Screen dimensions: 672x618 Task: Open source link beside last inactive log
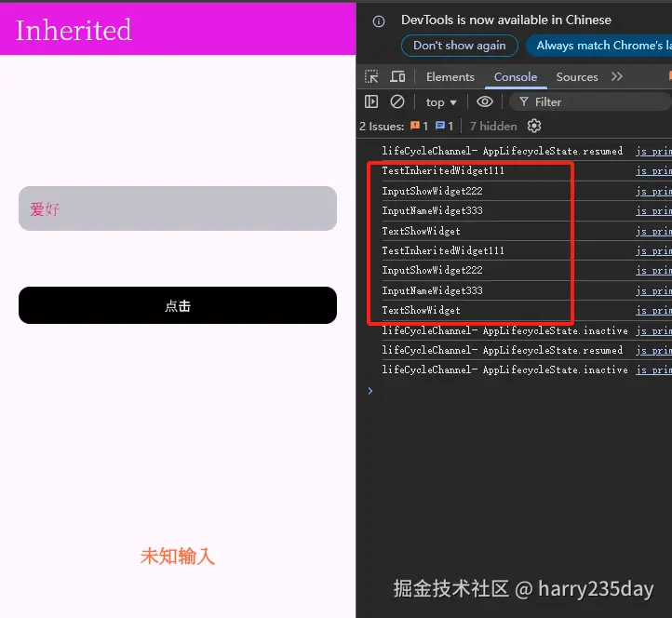(x=653, y=369)
